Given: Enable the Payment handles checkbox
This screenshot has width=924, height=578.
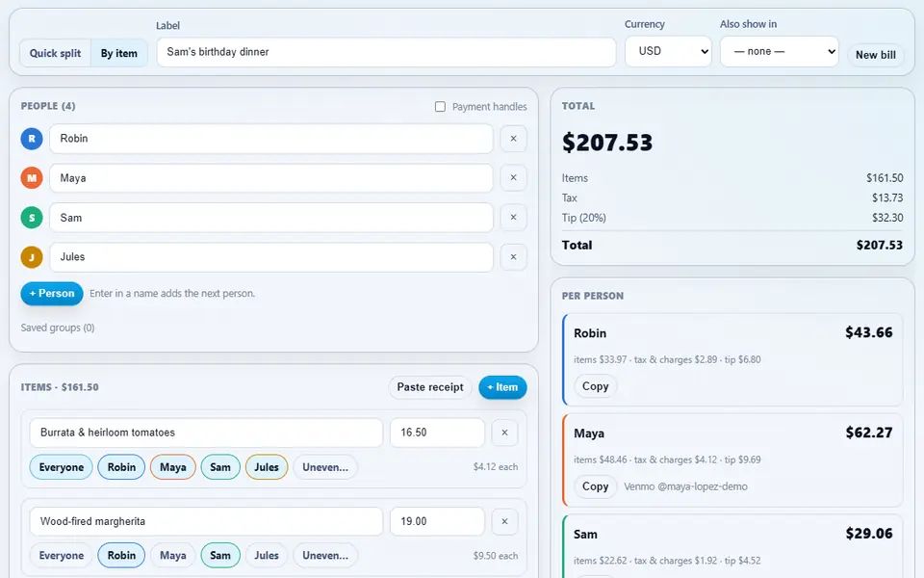Looking at the screenshot, I should coord(440,107).
